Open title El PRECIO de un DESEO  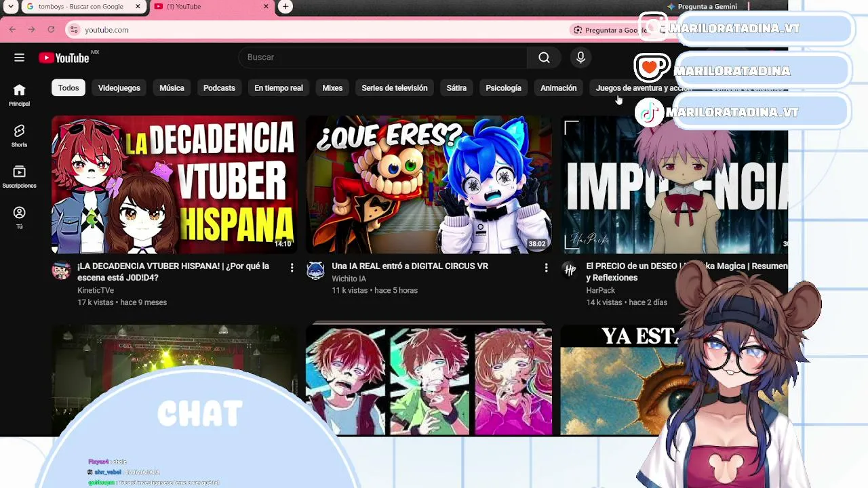tap(687, 272)
